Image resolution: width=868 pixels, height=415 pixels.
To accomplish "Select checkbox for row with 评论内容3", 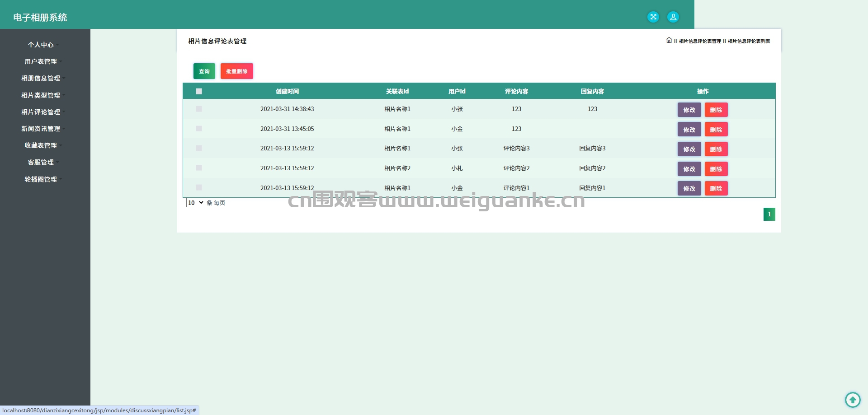I will pyautogui.click(x=199, y=148).
